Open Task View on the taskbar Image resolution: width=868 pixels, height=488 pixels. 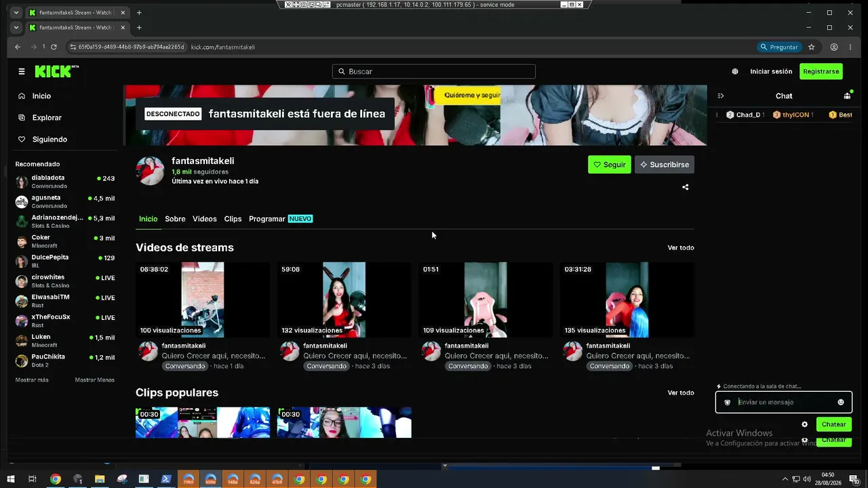pyautogui.click(x=32, y=479)
